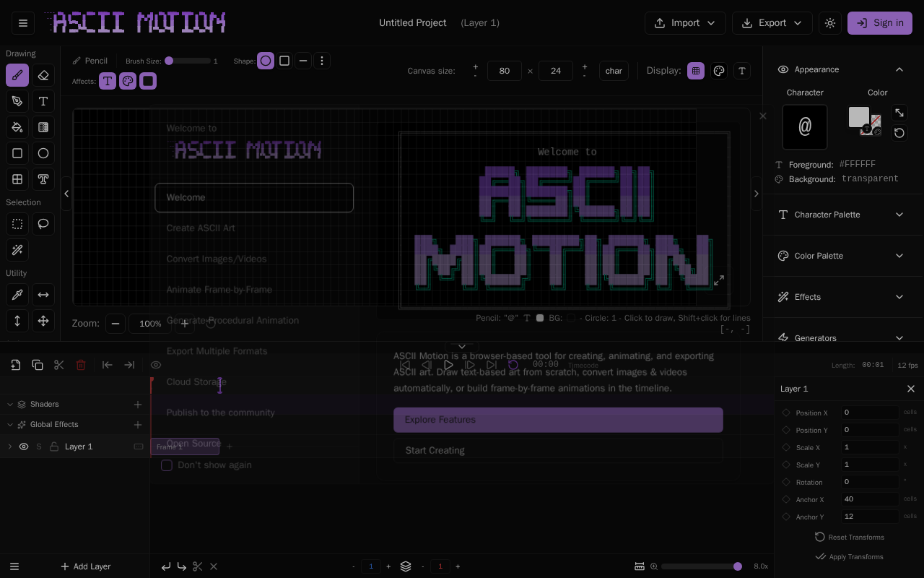
Task: Open the Animate Frame-by-Frame tab
Action: [254, 290]
